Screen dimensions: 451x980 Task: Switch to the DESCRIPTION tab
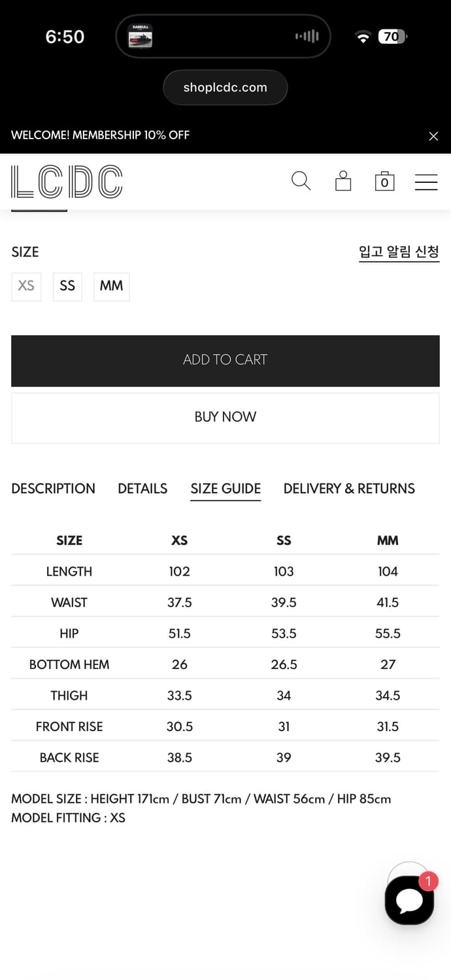[x=53, y=489]
